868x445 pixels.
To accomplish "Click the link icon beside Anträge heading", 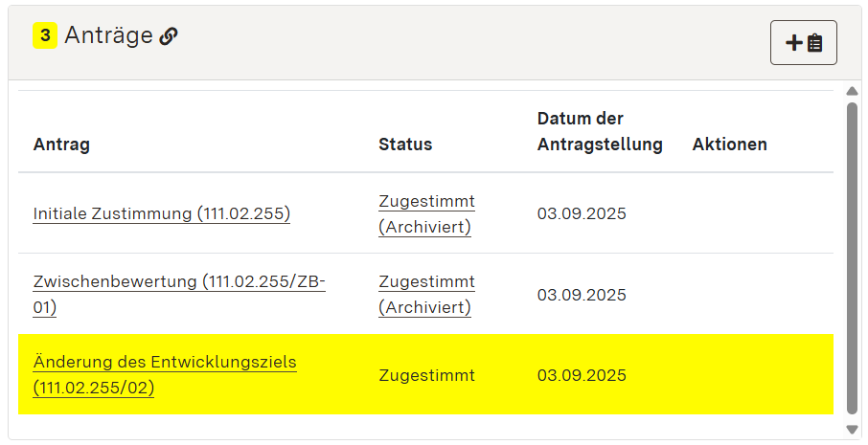I will click(169, 36).
